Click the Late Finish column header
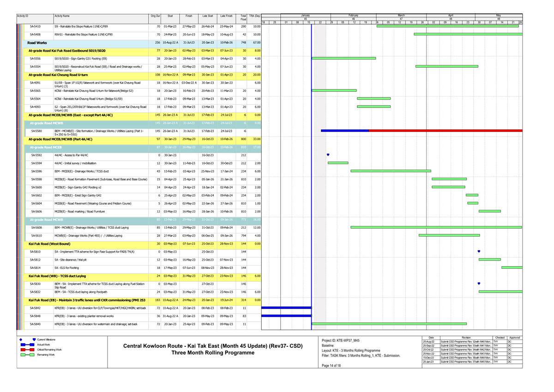Screen dimensions: 554x392 (226, 16)
